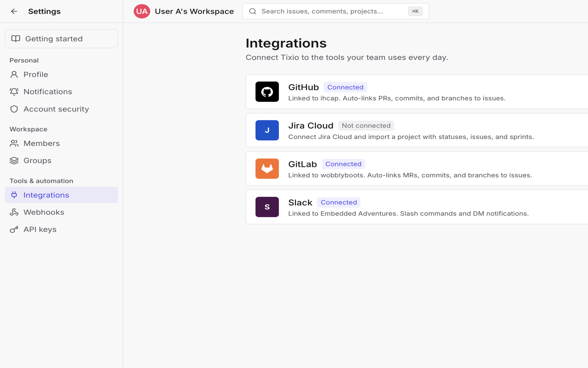
Task: Open the Slack integration title
Action: click(300, 202)
